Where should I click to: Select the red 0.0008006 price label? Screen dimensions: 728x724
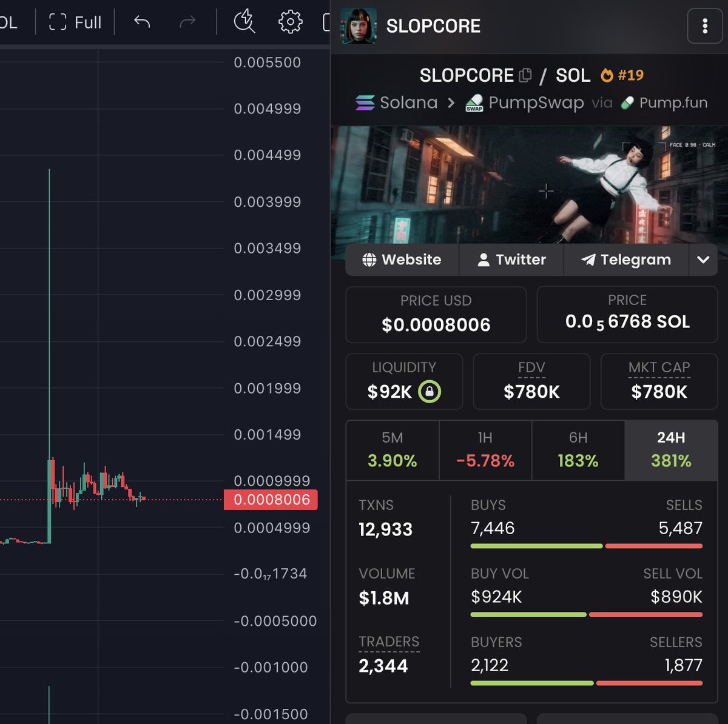point(271,500)
